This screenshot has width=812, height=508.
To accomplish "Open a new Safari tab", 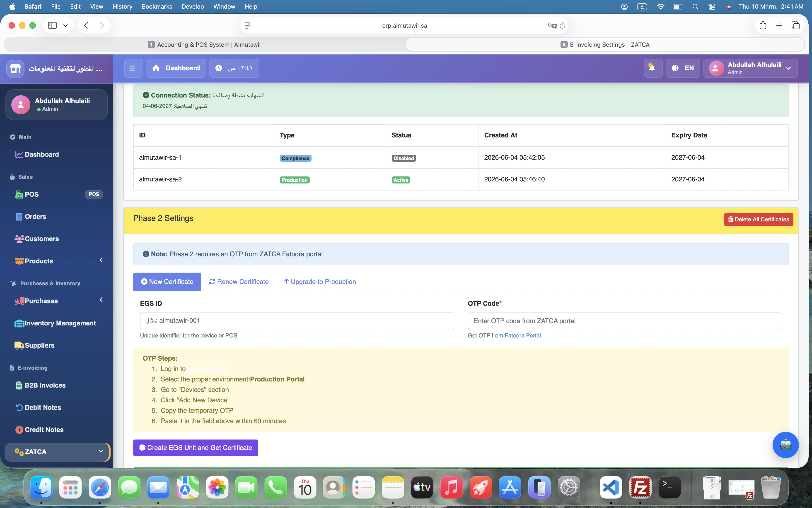I will pos(779,25).
